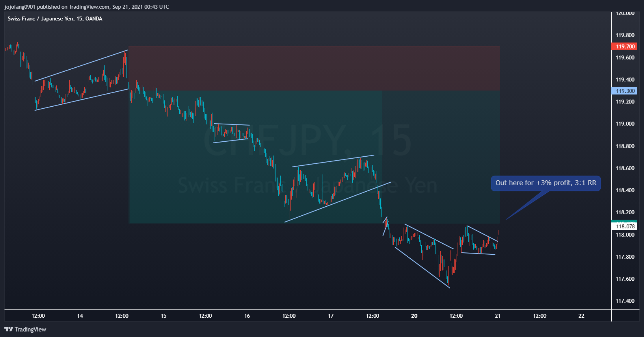Click the 119.200 price axis label
This screenshot has height=337, width=644.
point(625,102)
